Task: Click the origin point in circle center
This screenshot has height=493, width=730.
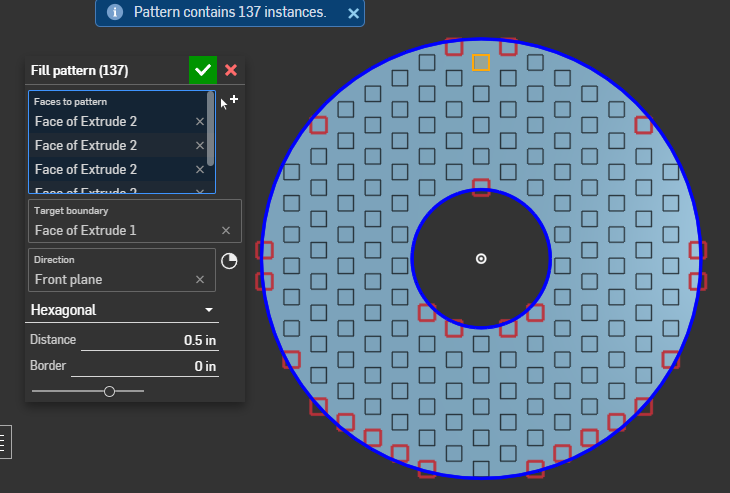Action: tap(481, 259)
